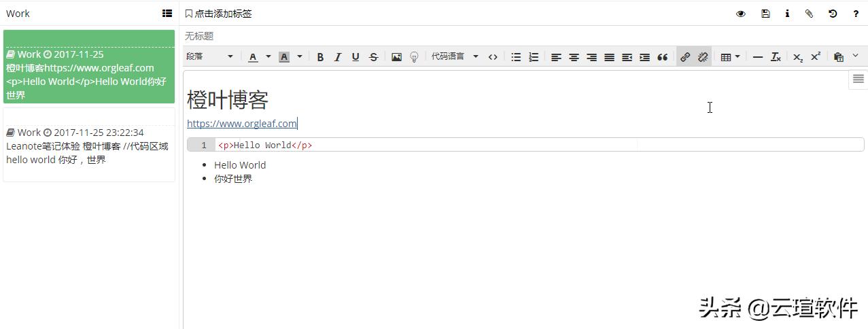Insert a numbered list
The image size is (868, 329).
coord(534,57)
